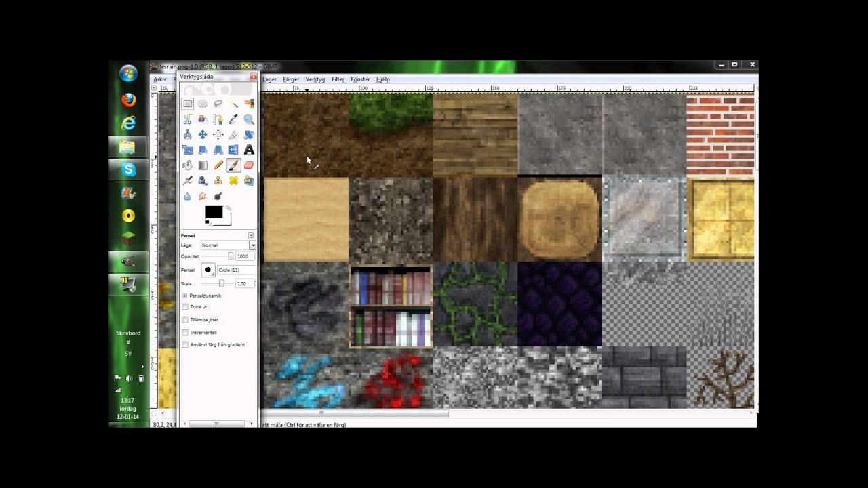This screenshot has width=868, height=488.
Task: Open the Pensel tool options panel menu
Action: [251, 235]
